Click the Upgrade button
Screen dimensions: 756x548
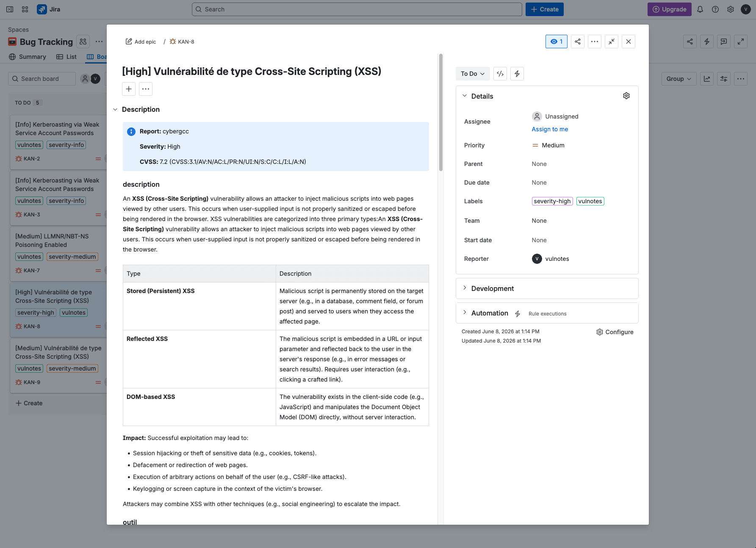pyautogui.click(x=670, y=9)
